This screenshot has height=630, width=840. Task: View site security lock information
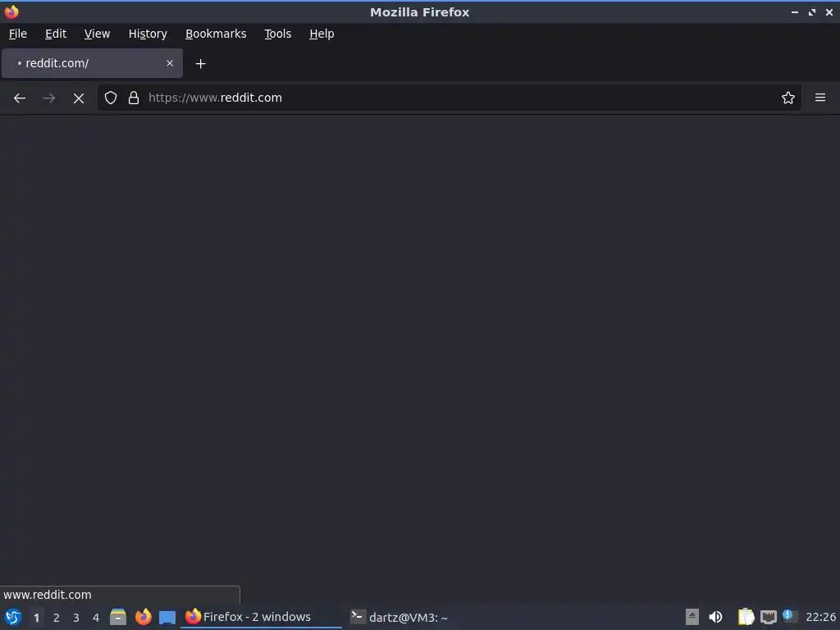[134, 98]
